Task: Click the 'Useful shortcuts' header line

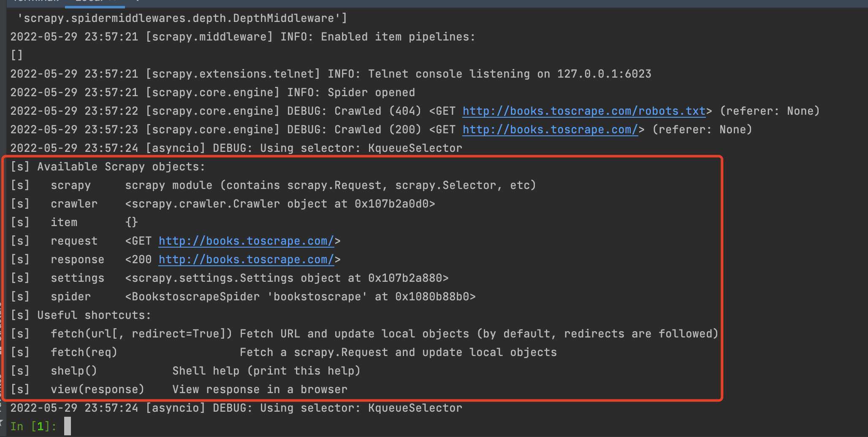Action: click(x=94, y=315)
